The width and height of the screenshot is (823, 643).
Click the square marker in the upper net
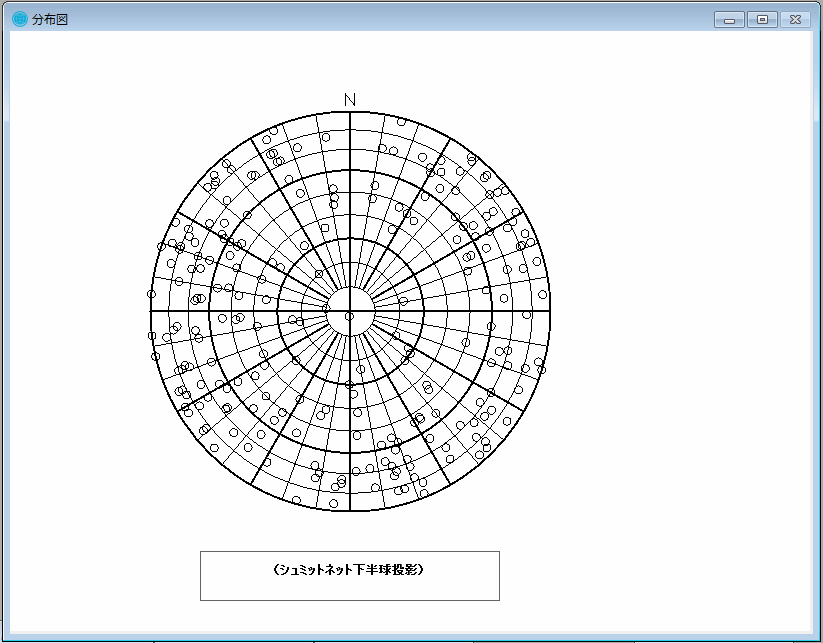pyautogui.click(x=324, y=229)
